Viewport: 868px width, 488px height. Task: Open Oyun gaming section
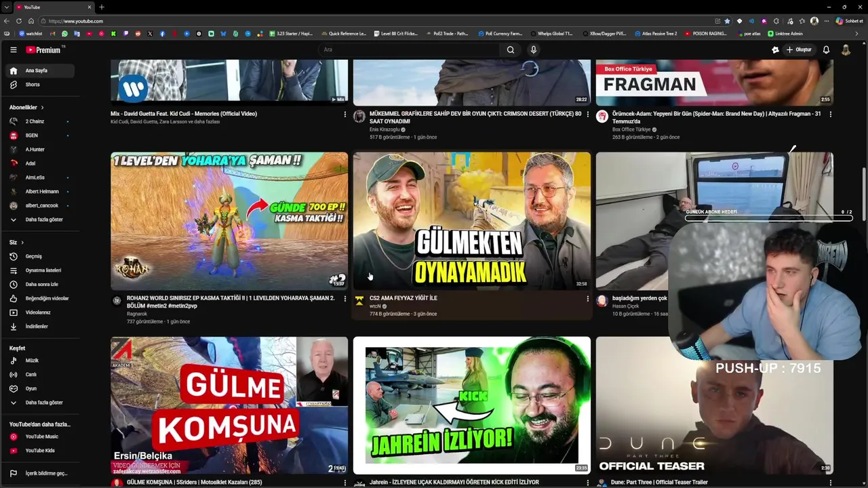point(41,388)
